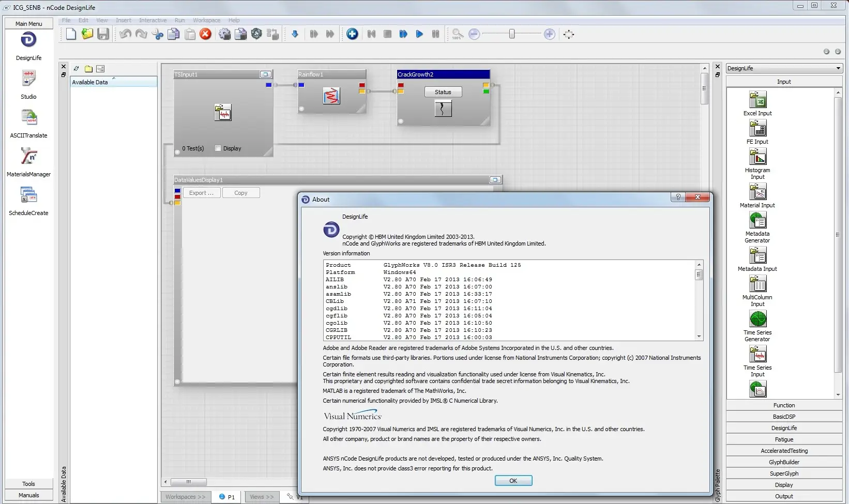Click the Rainflow1 glyph icon

331,96
